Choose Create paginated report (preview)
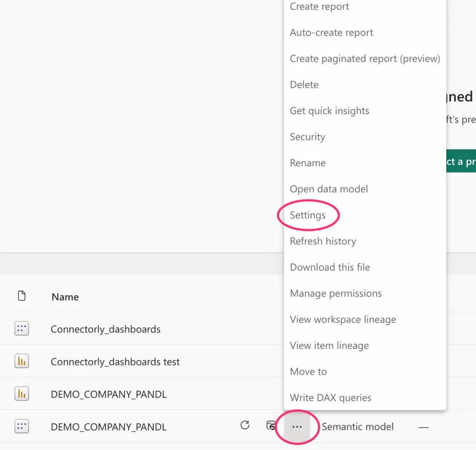 tap(365, 59)
